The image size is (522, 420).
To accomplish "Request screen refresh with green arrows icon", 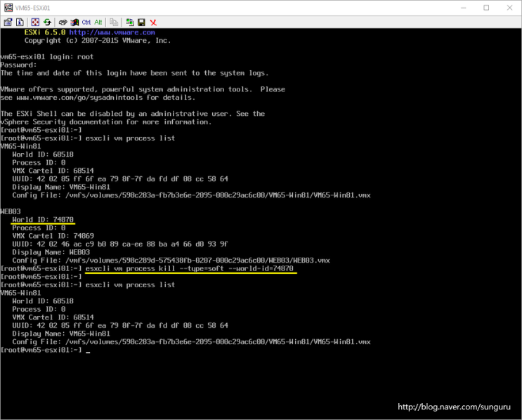I will coord(47,22).
